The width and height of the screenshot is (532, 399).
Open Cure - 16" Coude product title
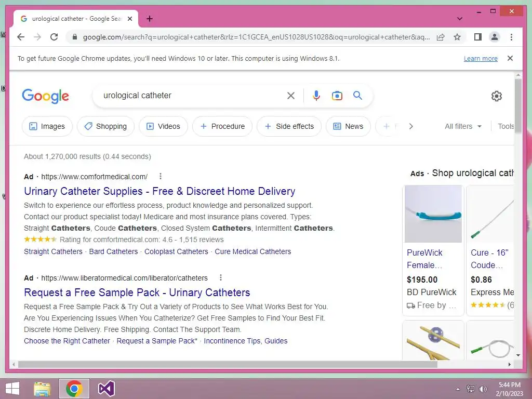(489, 259)
